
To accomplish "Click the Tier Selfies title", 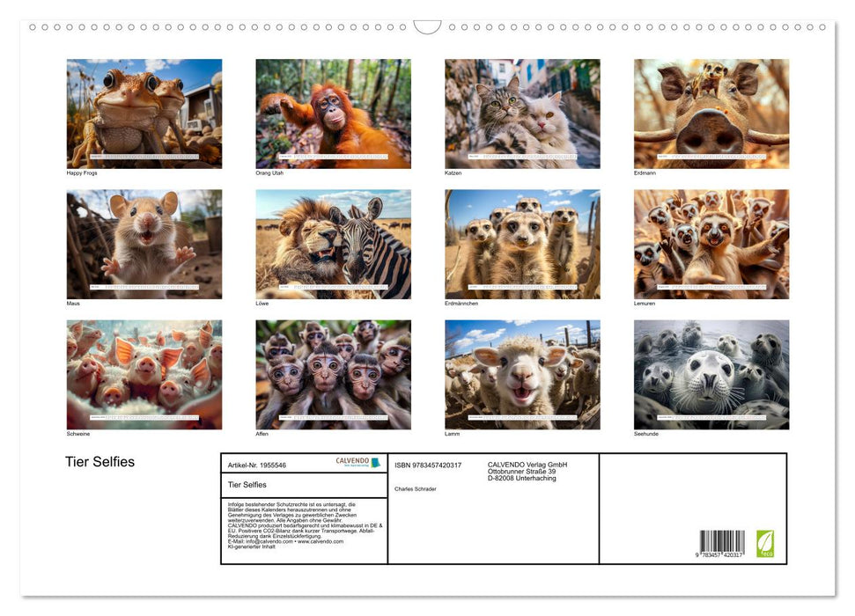I will click(x=100, y=461).
